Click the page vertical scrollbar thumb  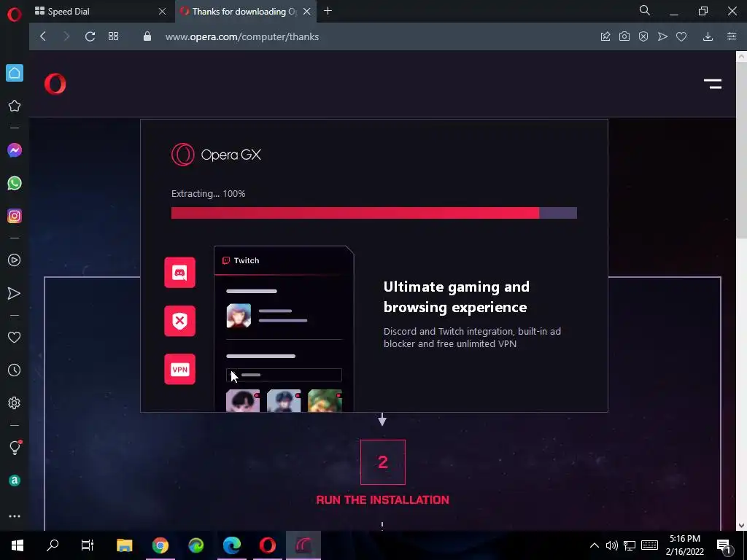[x=741, y=150]
